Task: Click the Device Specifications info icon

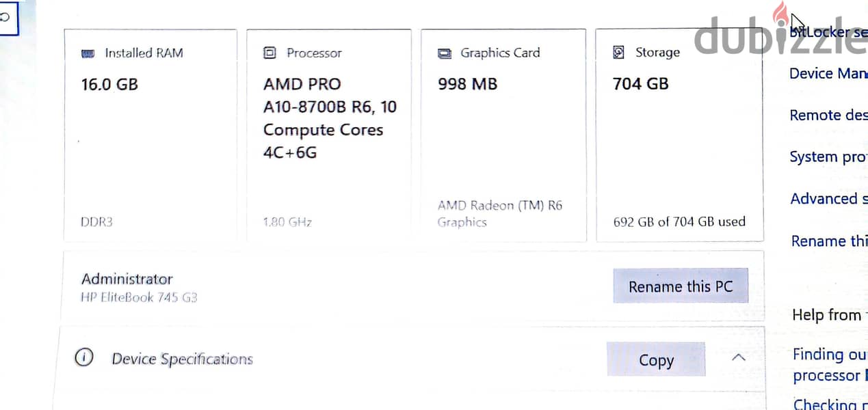Action: (x=83, y=357)
